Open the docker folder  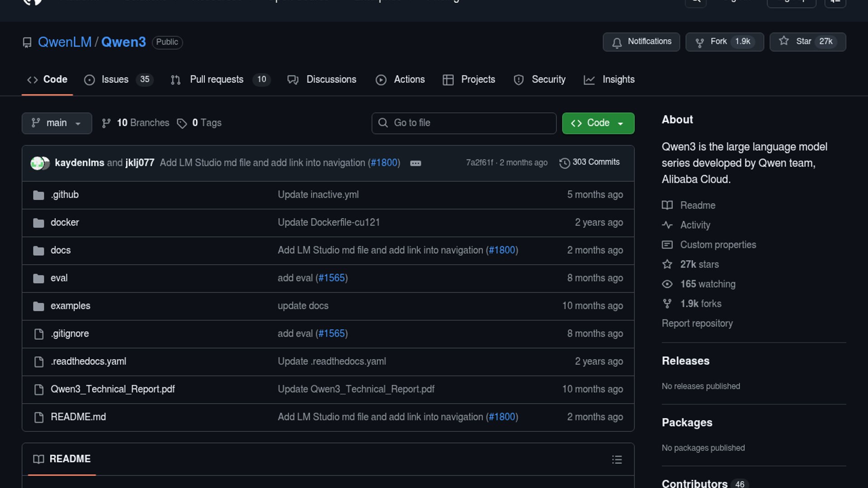[x=65, y=222]
